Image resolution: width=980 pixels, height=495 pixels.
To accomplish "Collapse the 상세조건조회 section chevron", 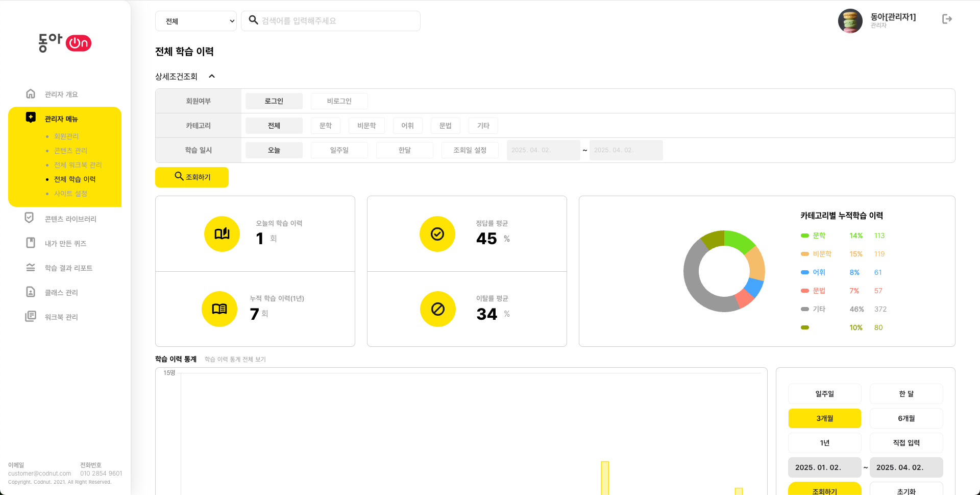I will 212,77.
